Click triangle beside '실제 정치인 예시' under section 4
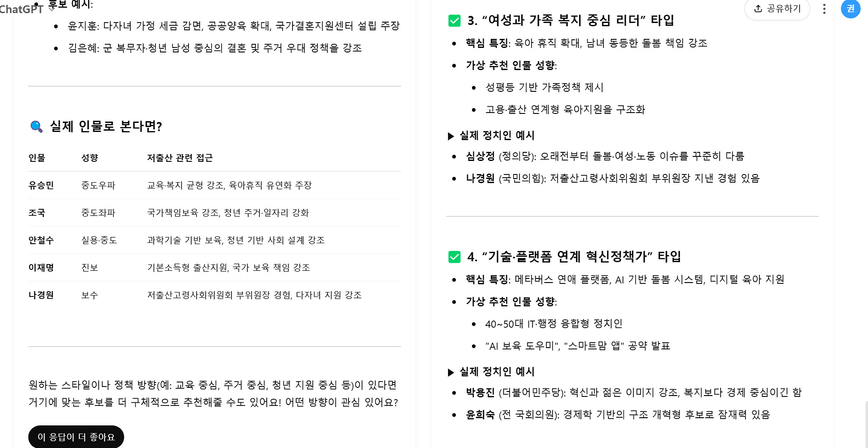 [451, 373]
